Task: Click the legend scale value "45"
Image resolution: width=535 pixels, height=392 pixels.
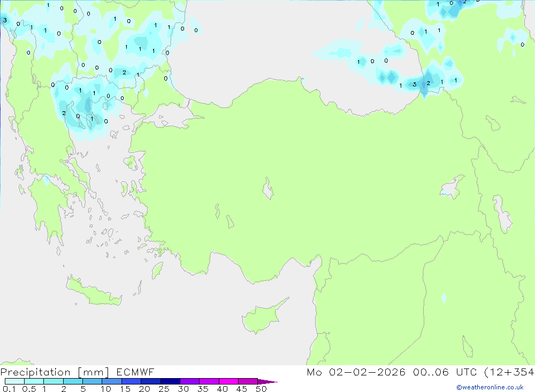Action: coord(242,389)
